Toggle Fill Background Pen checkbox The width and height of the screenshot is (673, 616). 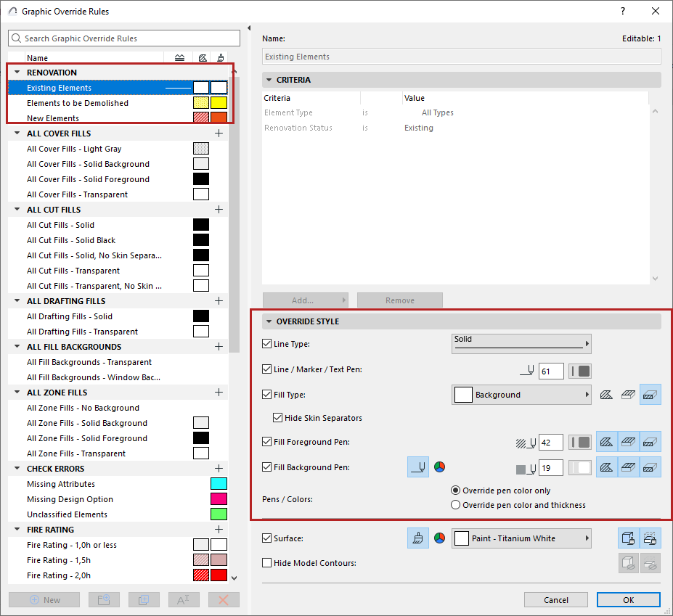click(x=267, y=467)
